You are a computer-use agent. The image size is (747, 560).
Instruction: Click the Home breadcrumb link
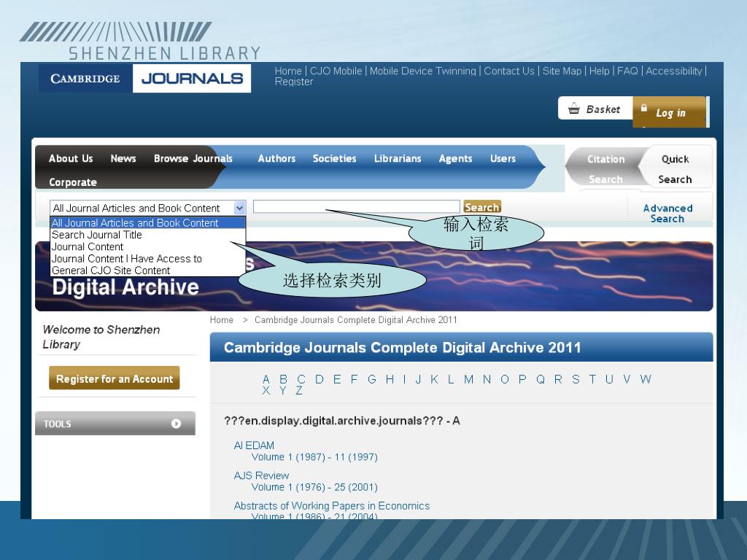(x=222, y=320)
